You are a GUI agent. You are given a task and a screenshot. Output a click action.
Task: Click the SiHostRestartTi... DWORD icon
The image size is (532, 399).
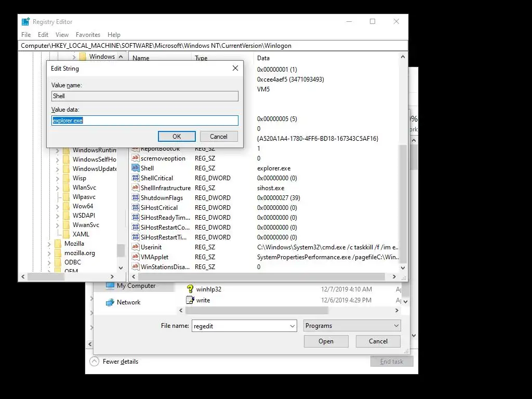pyautogui.click(x=136, y=237)
